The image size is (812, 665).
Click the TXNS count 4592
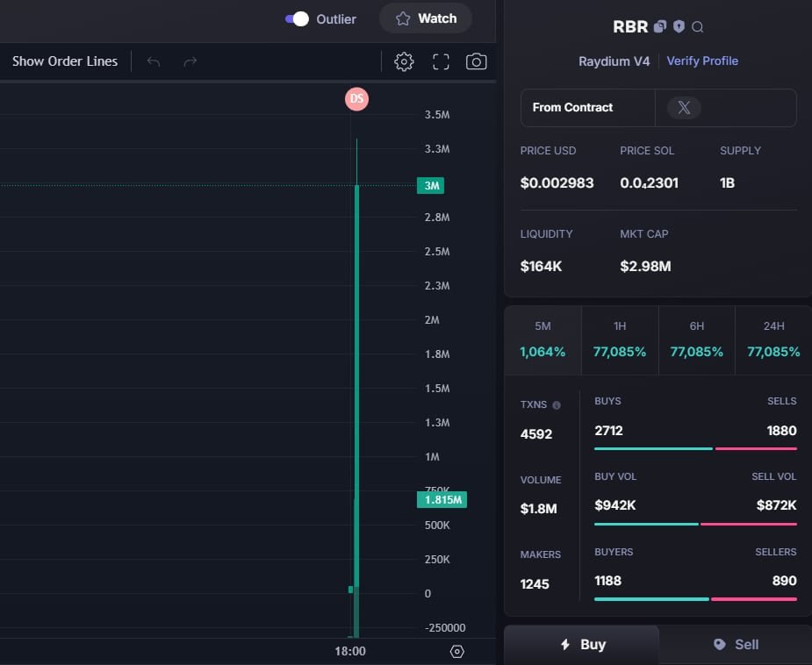pyautogui.click(x=536, y=434)
